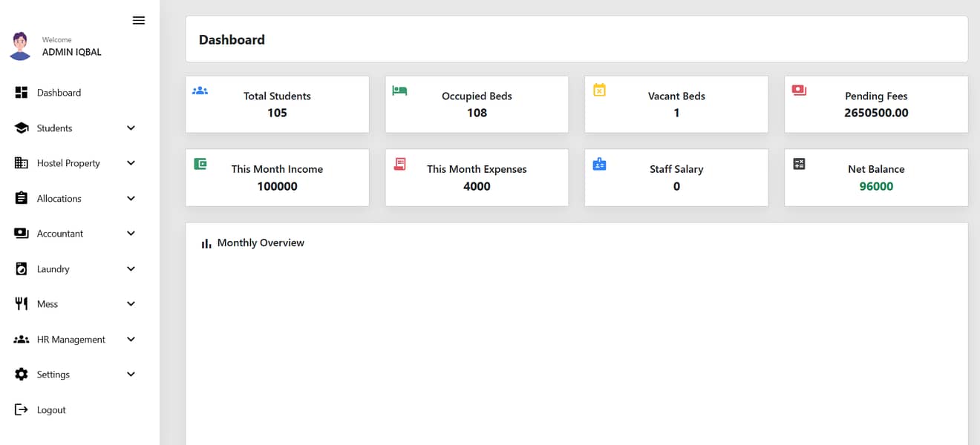Viewport: 980px width, 445px height.
Task: Open the Dashboard menu item
Action: tap(59, 93)
